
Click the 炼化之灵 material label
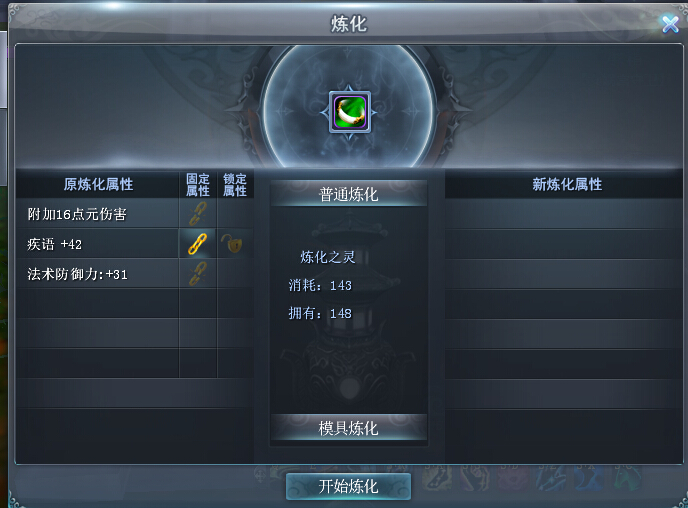(328, 257)
